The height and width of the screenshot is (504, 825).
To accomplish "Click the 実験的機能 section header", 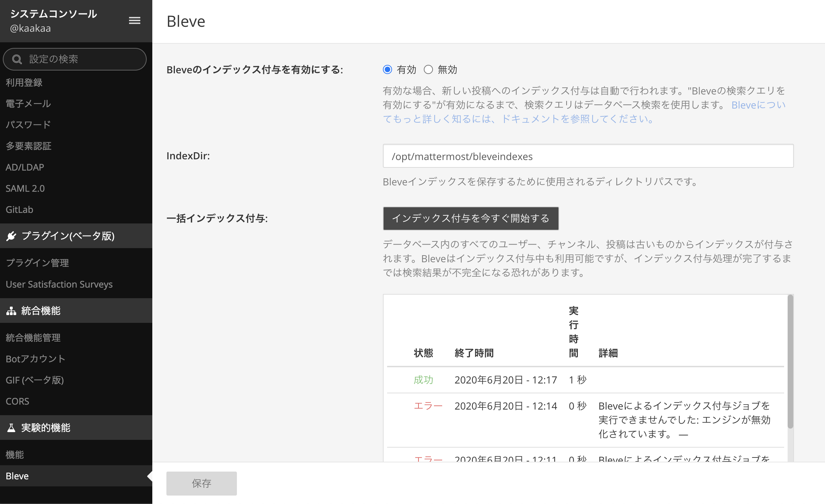I will 76,428.
